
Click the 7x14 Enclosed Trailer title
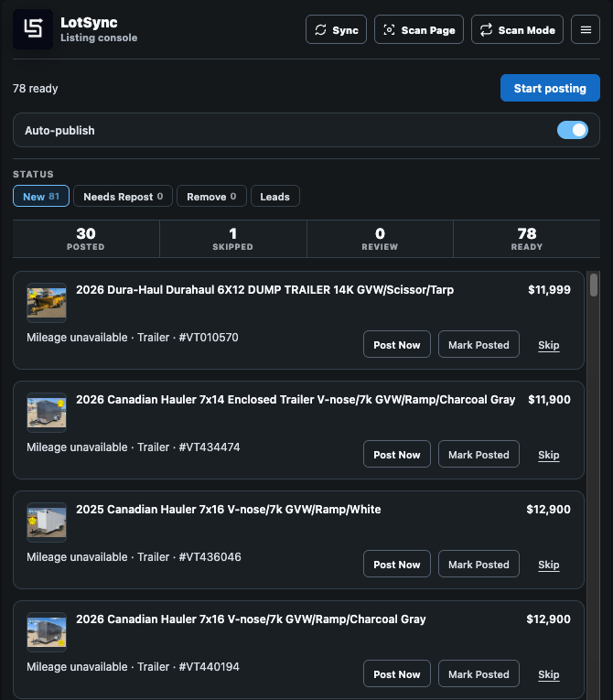pyautogui.click(x=296, y=400)
